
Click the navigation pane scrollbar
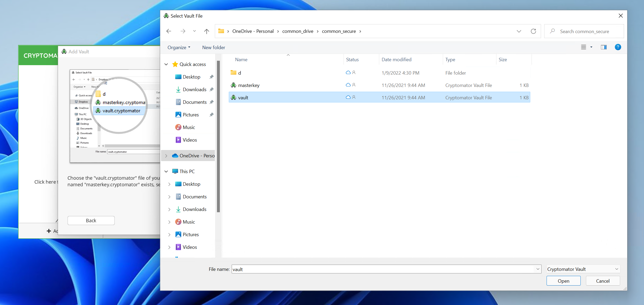tap(218, 137)
